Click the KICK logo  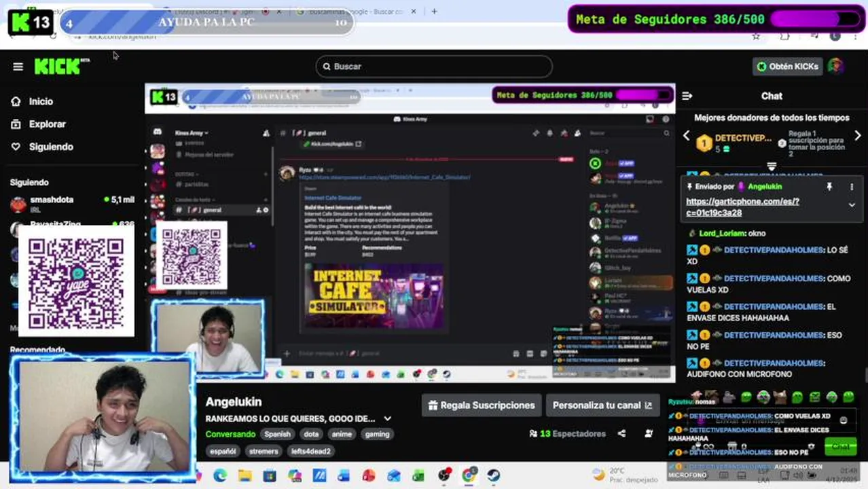click(61, 66)
